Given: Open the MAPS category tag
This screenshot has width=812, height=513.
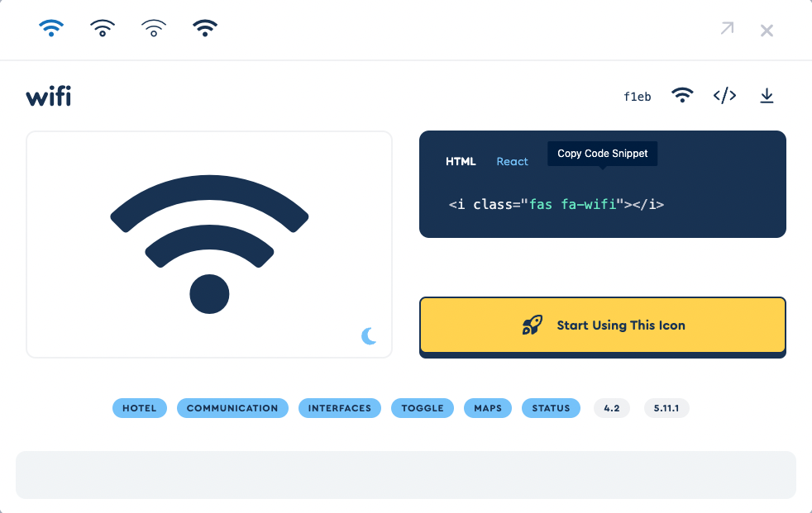Looking at the screenshot, I should pos(488,408).
